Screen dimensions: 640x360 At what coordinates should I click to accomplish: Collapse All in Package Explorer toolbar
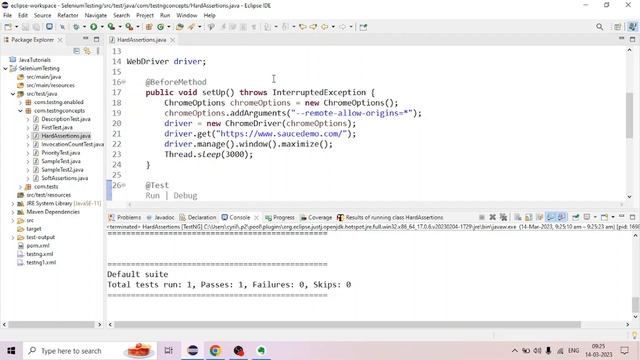(76, 51)
